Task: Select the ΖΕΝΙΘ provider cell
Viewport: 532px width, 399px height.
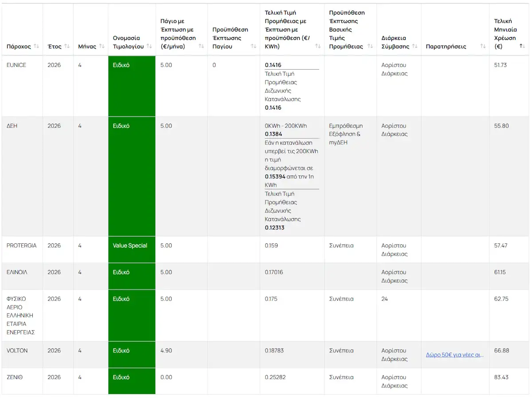Action: (15, 377)
